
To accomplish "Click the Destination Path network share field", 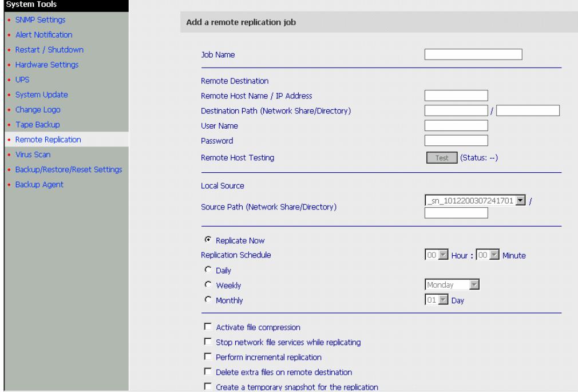I will tap(456, 110).
